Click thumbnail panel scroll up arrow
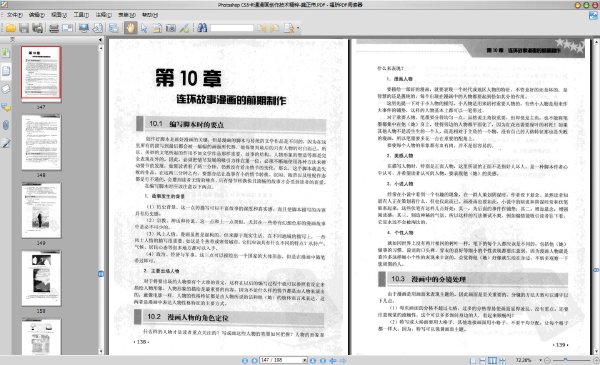 pyautogui.click(x=101, y=48)
